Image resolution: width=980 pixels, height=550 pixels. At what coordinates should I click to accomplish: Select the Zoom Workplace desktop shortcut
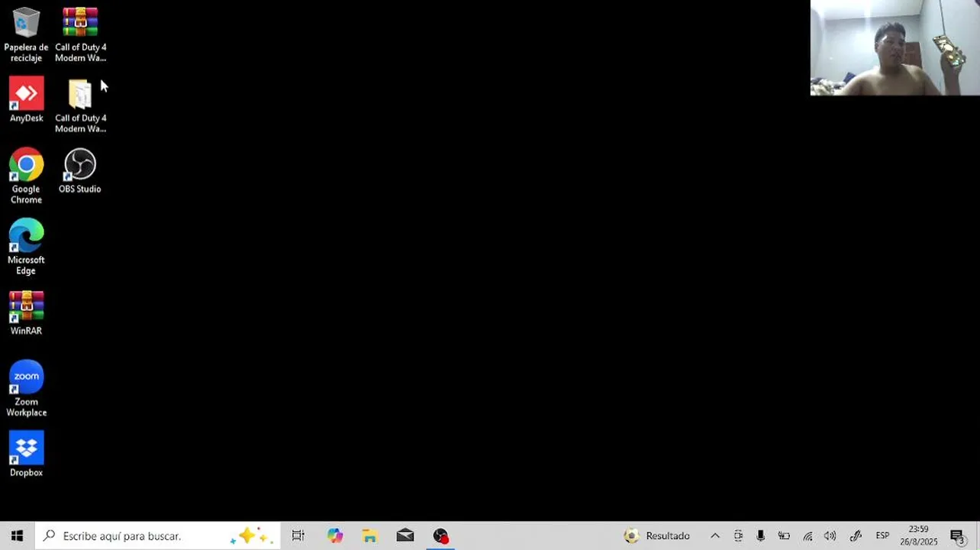point(26,390)
